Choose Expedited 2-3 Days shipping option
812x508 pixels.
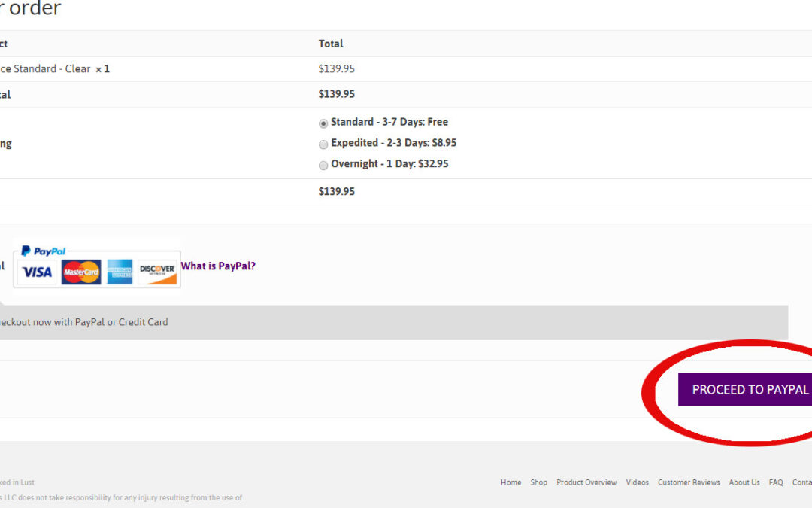tap(323, 144)
